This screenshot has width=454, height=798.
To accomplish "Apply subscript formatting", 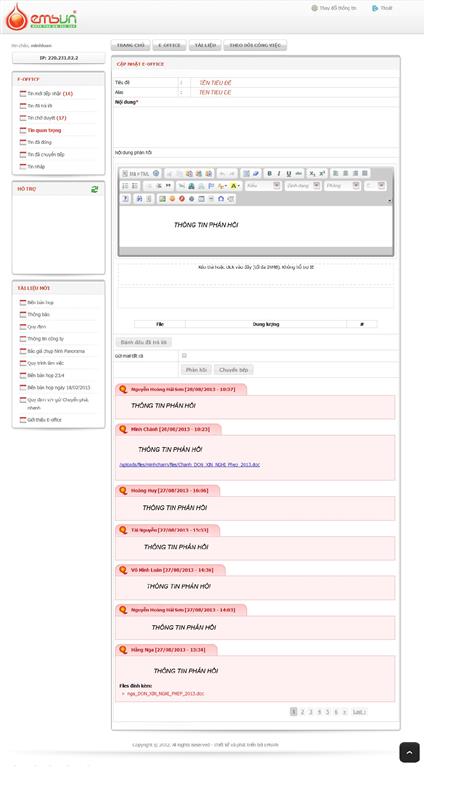I will (313, 174).
